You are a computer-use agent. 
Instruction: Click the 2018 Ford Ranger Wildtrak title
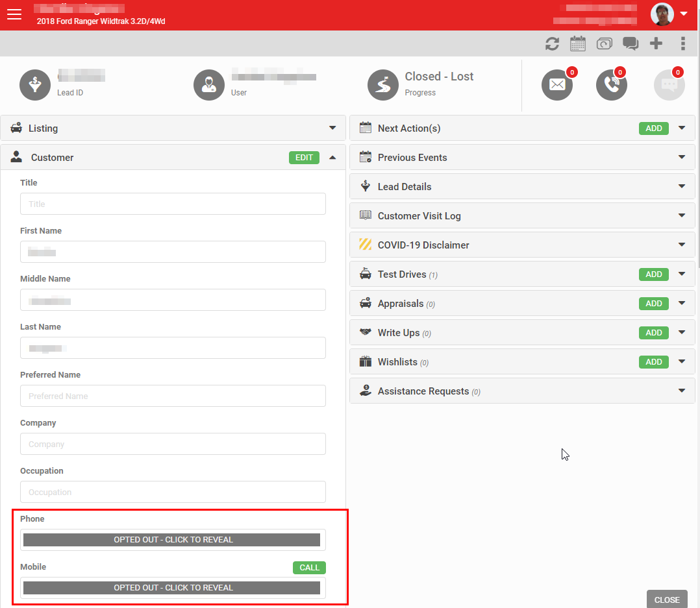(x=101, y=21)
